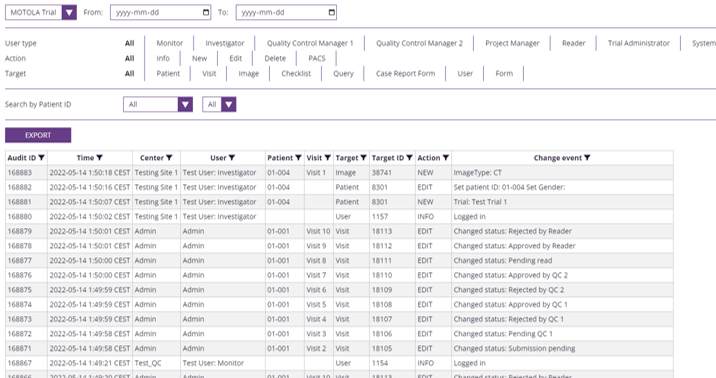Click audit ID 168871 cell
The width and height of the screenshot is (716, 378).
tap(26, 348)
